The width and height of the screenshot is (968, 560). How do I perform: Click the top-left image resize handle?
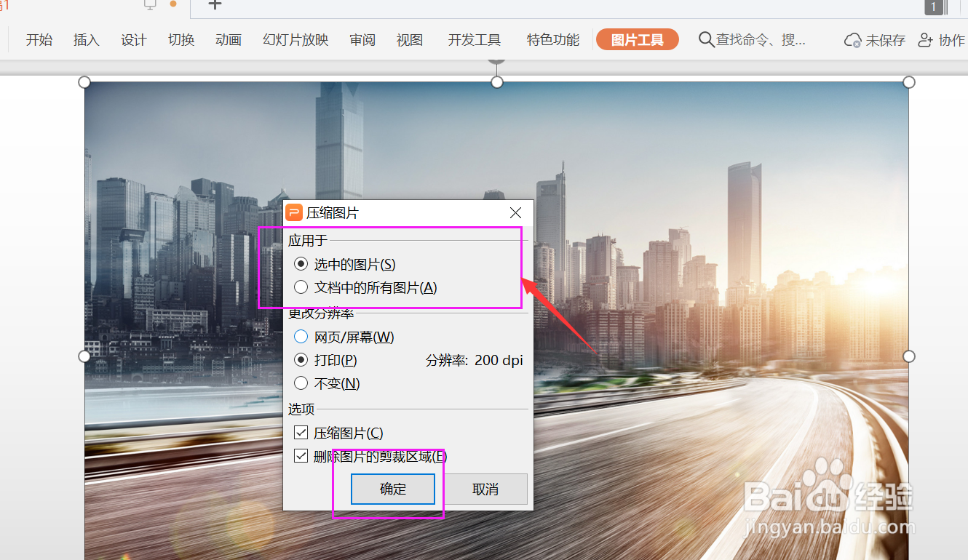[84, 82]
